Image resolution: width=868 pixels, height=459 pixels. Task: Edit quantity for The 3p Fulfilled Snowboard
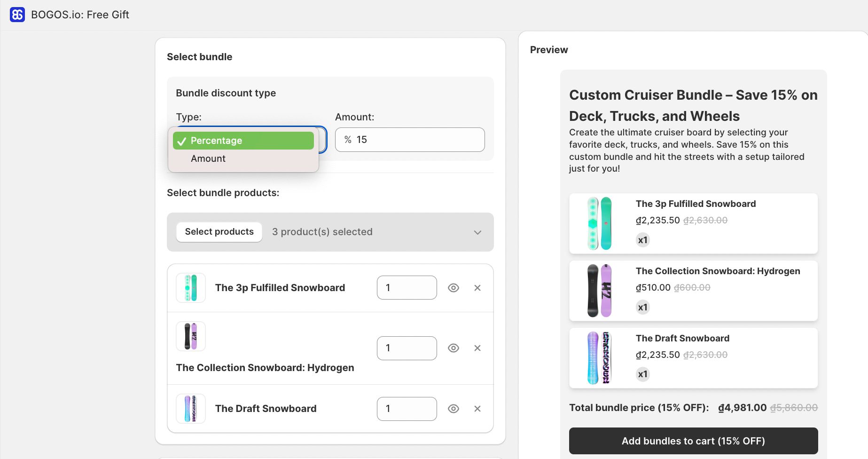point(407,288)
